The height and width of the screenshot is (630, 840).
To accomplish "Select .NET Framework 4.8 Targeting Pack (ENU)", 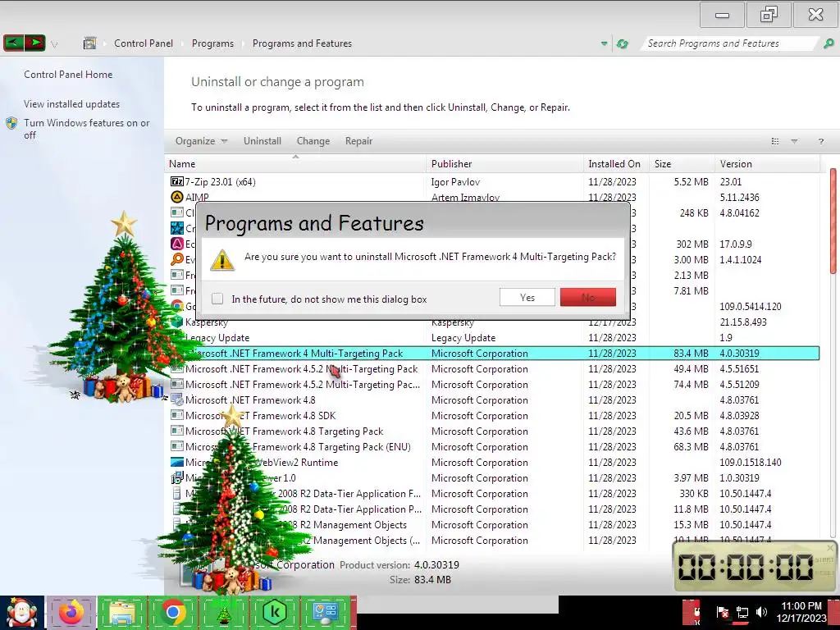I will [495, 447].
